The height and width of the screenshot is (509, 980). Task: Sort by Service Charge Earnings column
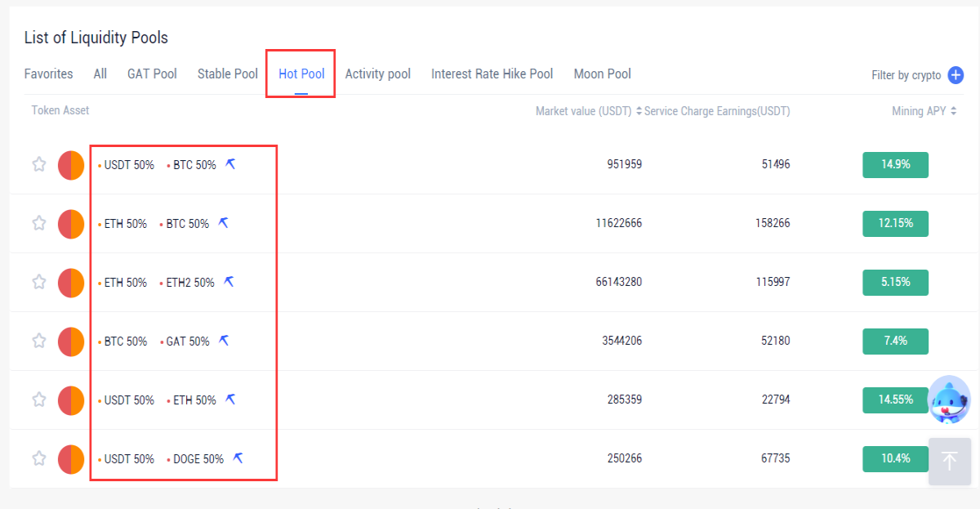(717, 111)
